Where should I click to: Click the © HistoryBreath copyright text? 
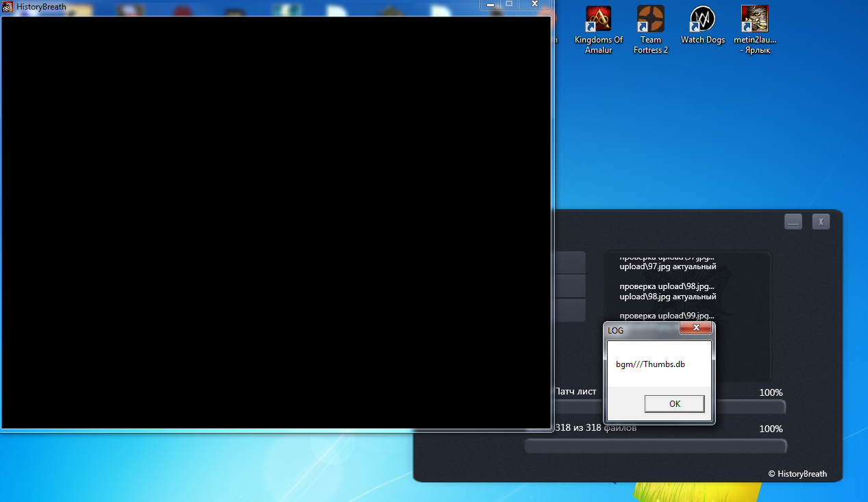coord(797,474)
